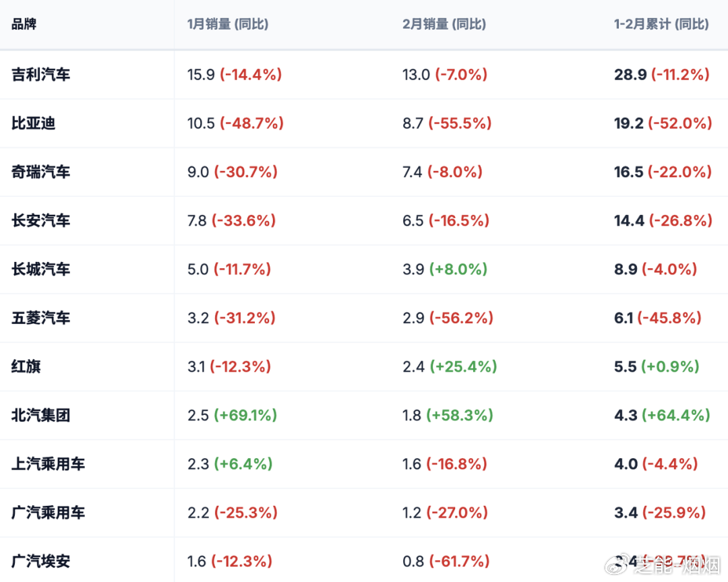The height and width of the screenshot is (582, 728).
Task: Select the 广汽乘用车 brand cell
Action: tap(49, 513)
